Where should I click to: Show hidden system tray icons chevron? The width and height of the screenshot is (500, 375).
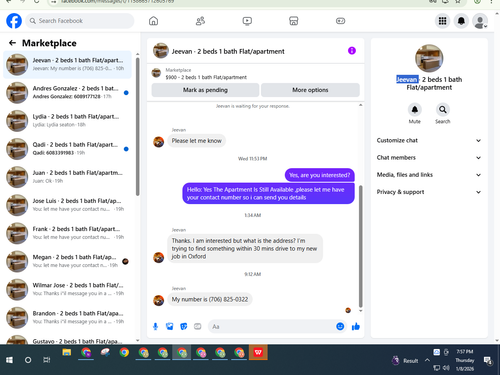[427, 360]
